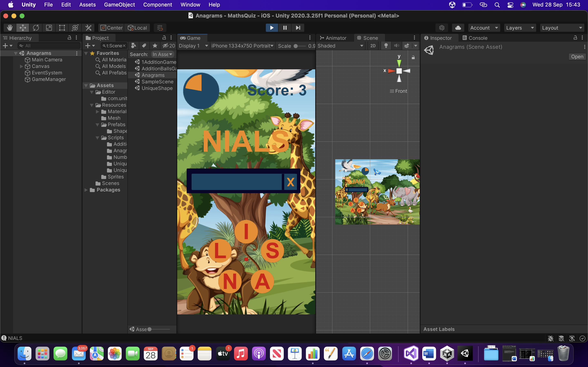Click the Open button in Inspector
Viewport: 588px width, 367px height.
[x=577, y=56]
